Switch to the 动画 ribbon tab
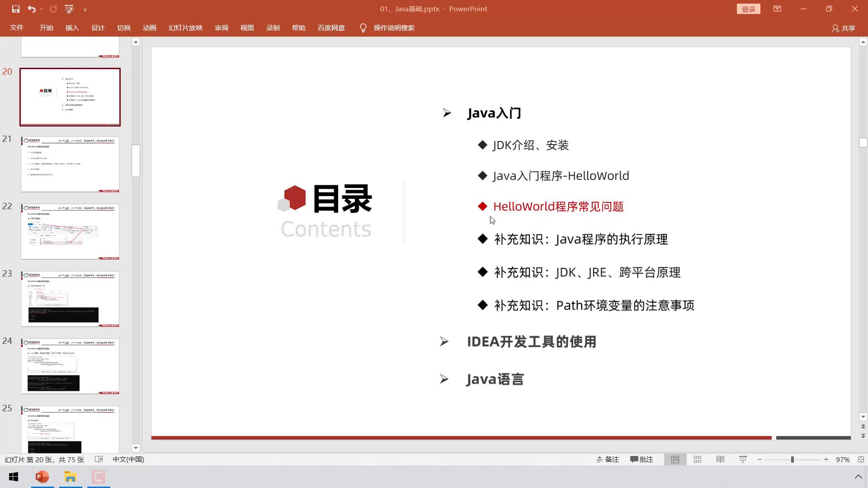The image size is (868, 488). pyautogui.click(x=149, y=28)
